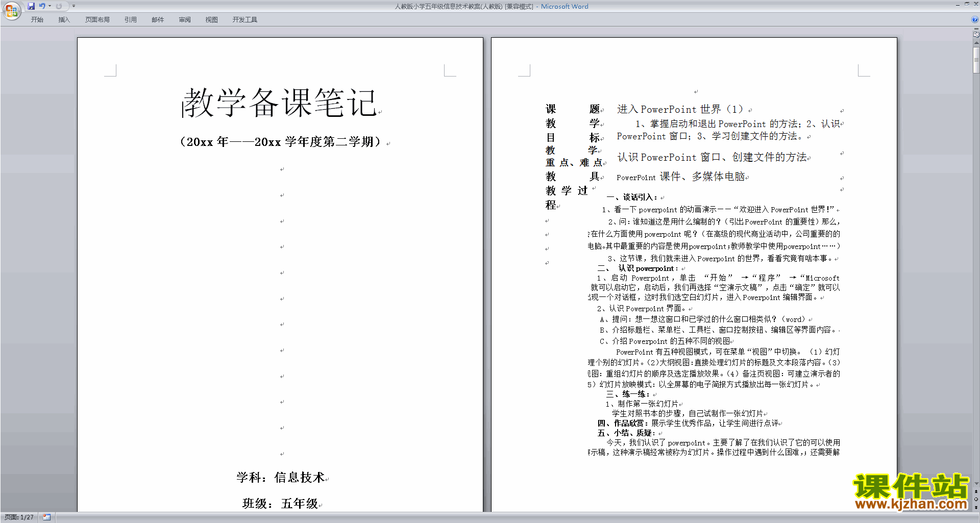Click the heading 二、认识 powerpoint:
Screen dimensions: 980x523
pos(638,268)
